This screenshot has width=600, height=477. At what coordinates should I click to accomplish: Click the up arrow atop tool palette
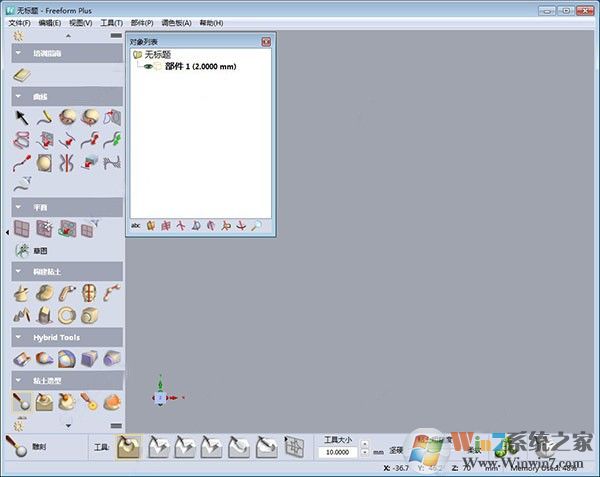click(68, 36)
